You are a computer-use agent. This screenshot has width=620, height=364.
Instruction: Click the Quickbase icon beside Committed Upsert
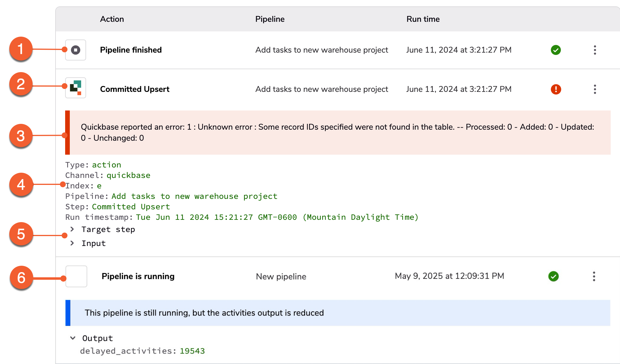pyautogui.click(x=76, y=88)
